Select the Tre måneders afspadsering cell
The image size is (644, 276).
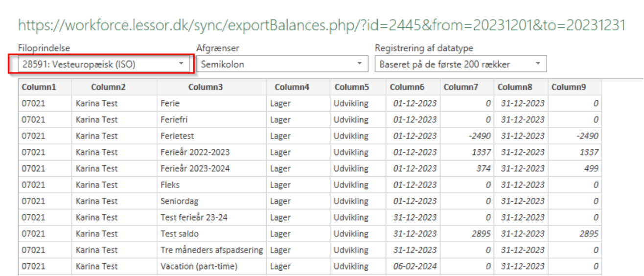tap(211, 250)
